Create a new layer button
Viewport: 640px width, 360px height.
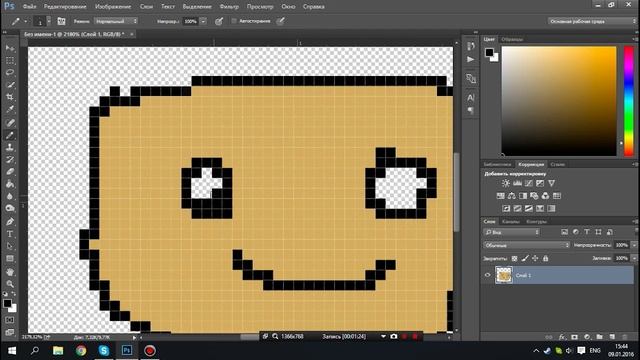tap(612, 337)
